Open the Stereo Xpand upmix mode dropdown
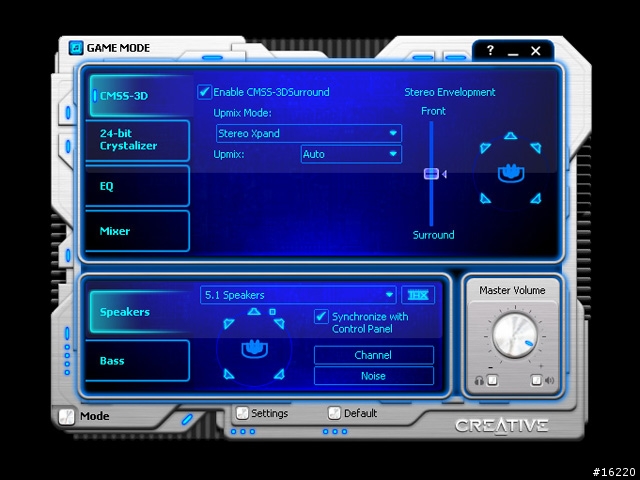640x480 pixels. [309, 133]
